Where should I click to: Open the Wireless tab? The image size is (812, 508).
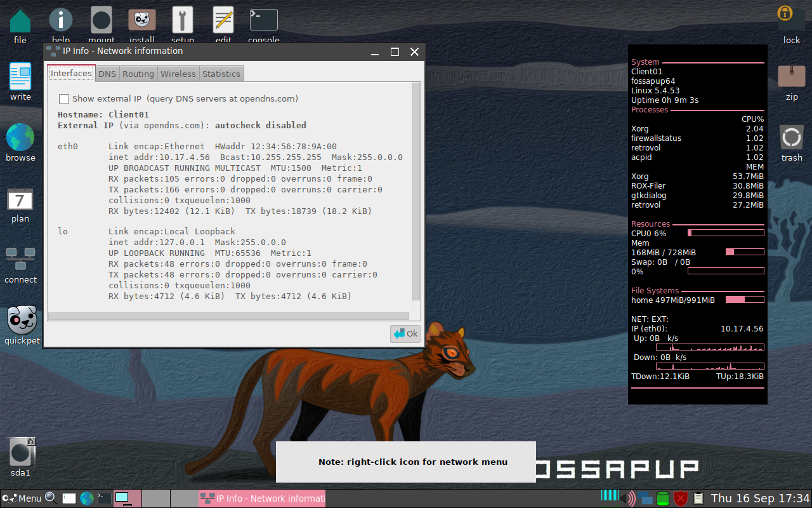pos(178,73)
